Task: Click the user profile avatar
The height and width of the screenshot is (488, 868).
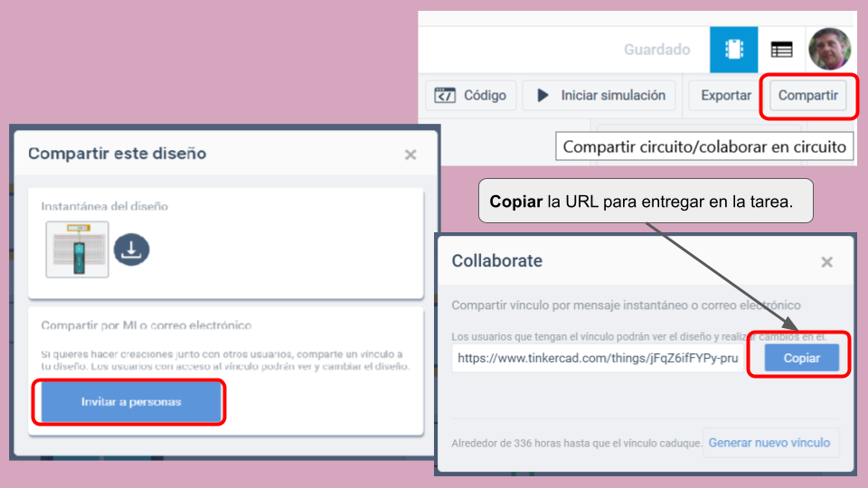Action: [829, 50]
